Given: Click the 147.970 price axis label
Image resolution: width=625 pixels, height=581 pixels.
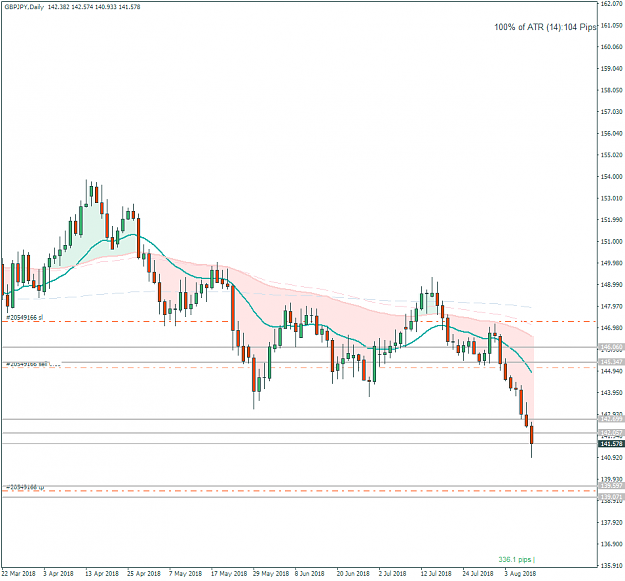Looking at the screenshot, I should 611,306.
